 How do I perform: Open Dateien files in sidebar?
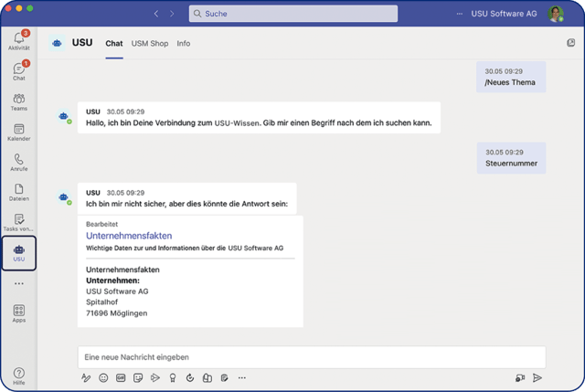click(18, 192)
